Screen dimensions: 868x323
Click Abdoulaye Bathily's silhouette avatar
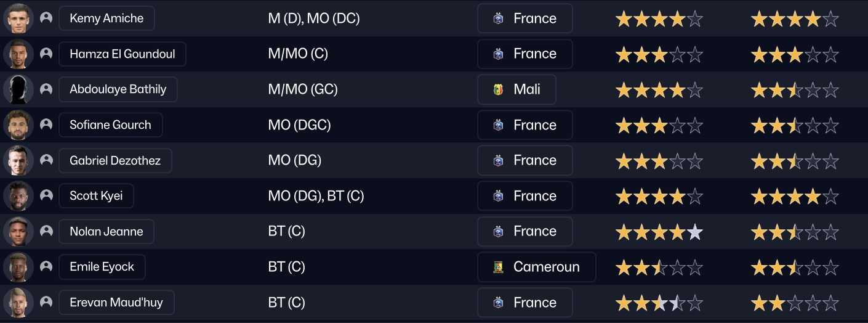(x=18, y=89)
